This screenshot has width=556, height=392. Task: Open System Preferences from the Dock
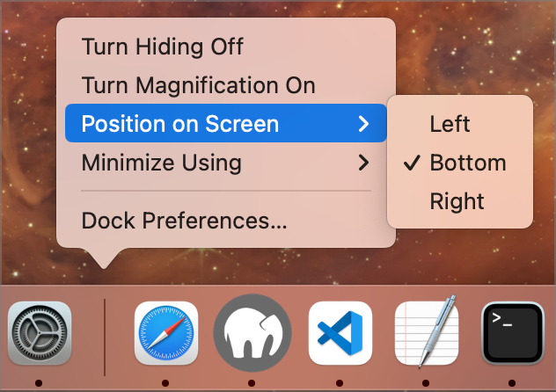coord(40,333)
